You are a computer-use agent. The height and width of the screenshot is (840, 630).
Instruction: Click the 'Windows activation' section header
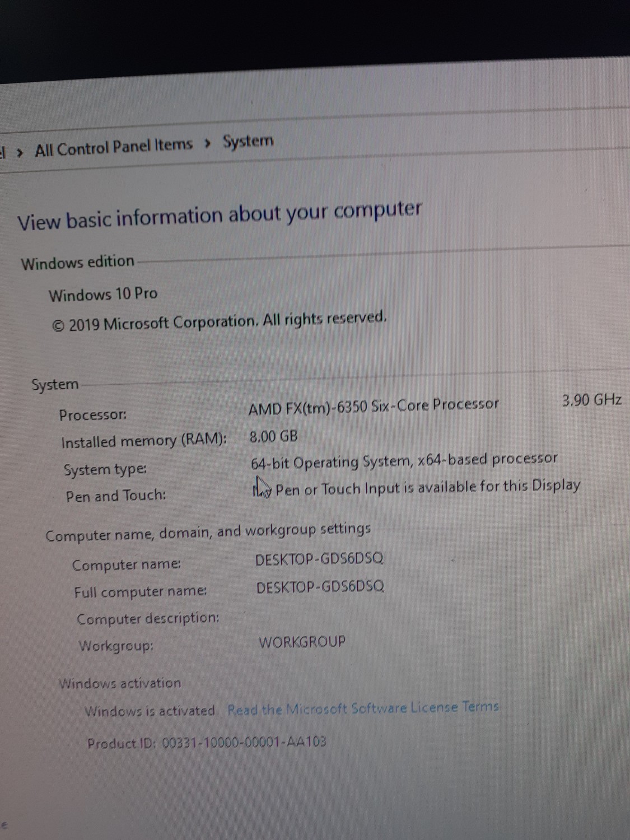click(120, 683)
